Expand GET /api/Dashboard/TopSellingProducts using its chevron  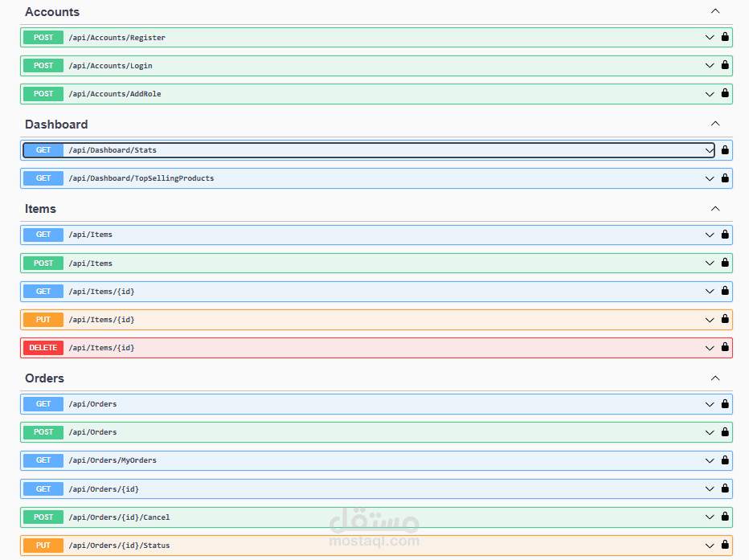(x=710, y=178)
